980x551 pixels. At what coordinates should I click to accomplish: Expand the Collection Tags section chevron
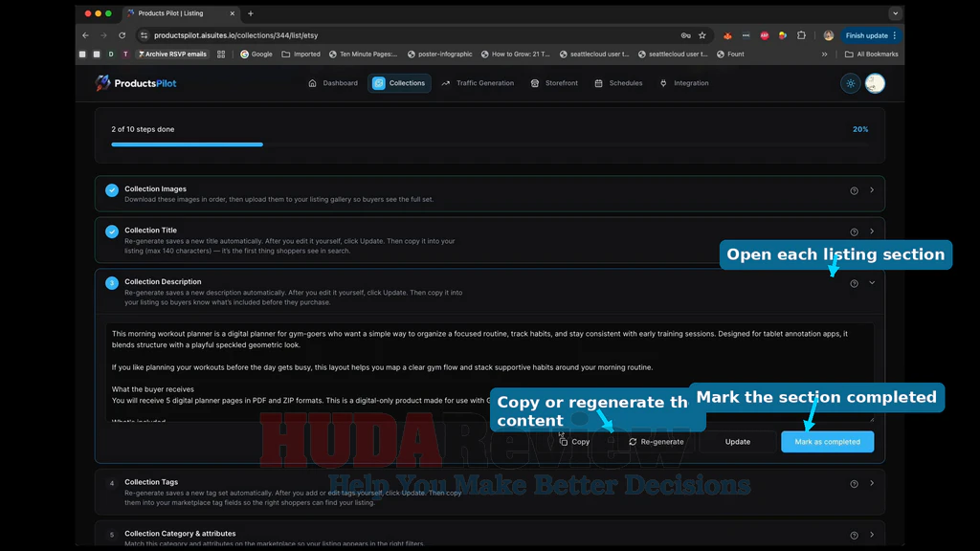872,483
